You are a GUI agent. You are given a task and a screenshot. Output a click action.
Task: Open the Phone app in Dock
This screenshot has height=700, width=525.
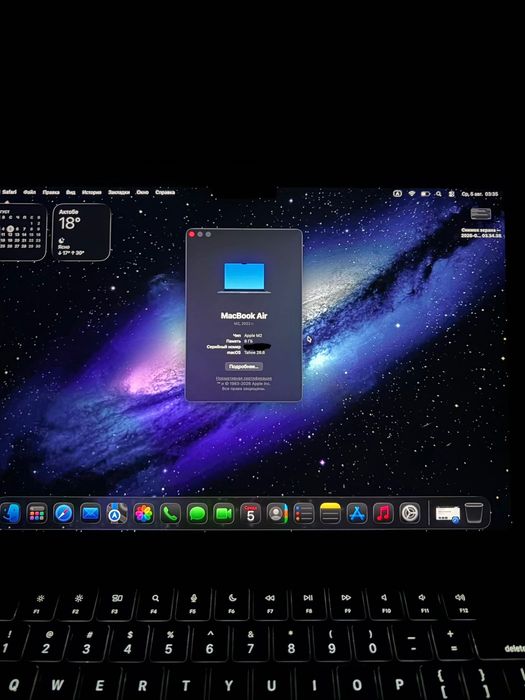click(170, 514)
